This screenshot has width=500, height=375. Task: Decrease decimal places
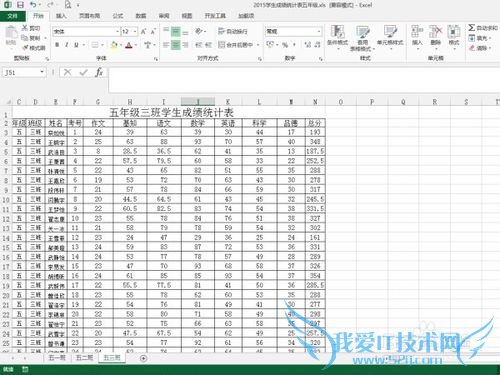318,45
